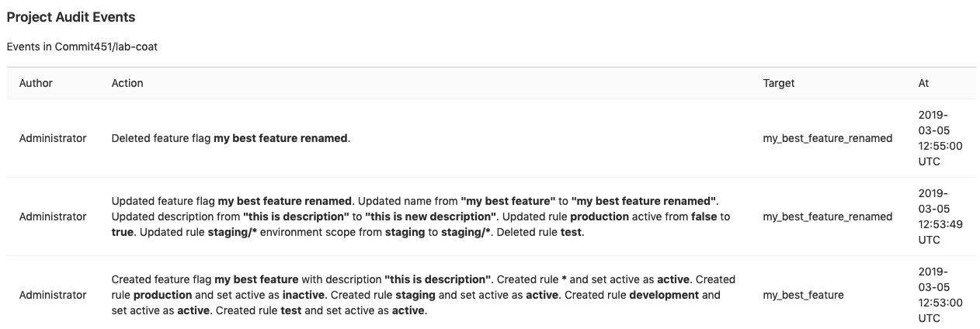
Task: Click Administrator in the deleted flag row
Action: (53, 138)
